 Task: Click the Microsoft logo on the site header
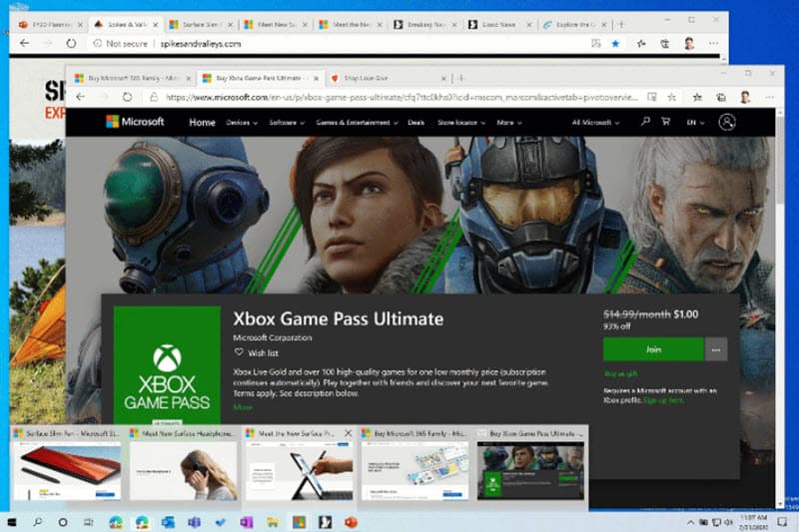click(135, 122)
